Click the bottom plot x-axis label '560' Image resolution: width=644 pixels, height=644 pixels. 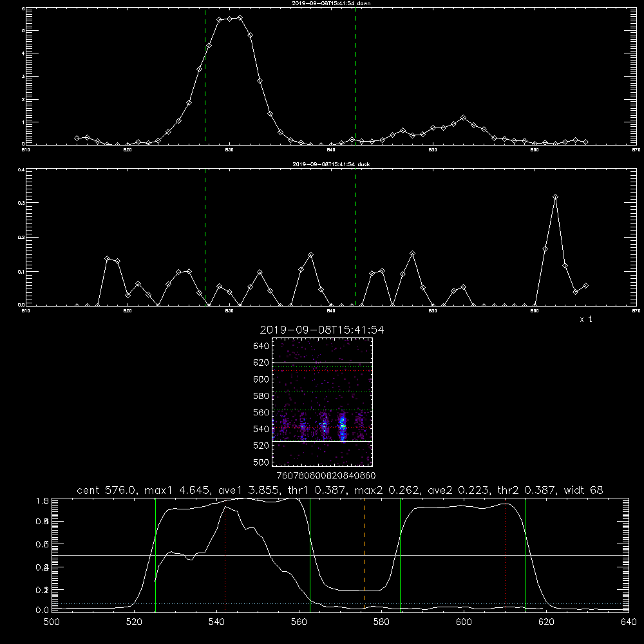pyautogui.click(x=299, y=622)
